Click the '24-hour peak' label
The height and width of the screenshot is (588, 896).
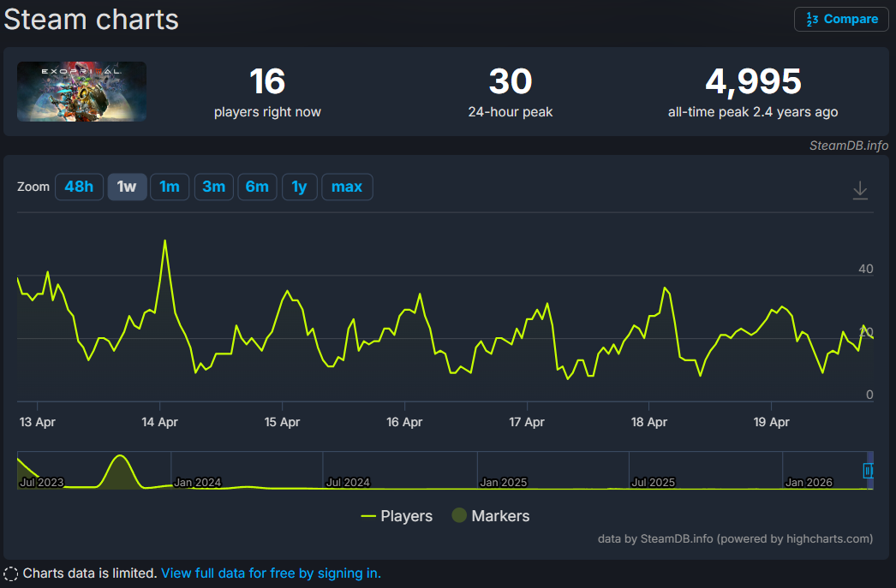pyautogui.click(x=511, y=112)
